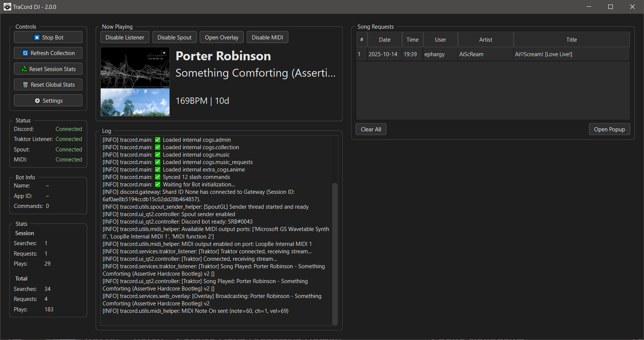The image size is (644, 340).
Task: Open Settings
Action: (48, 100)
